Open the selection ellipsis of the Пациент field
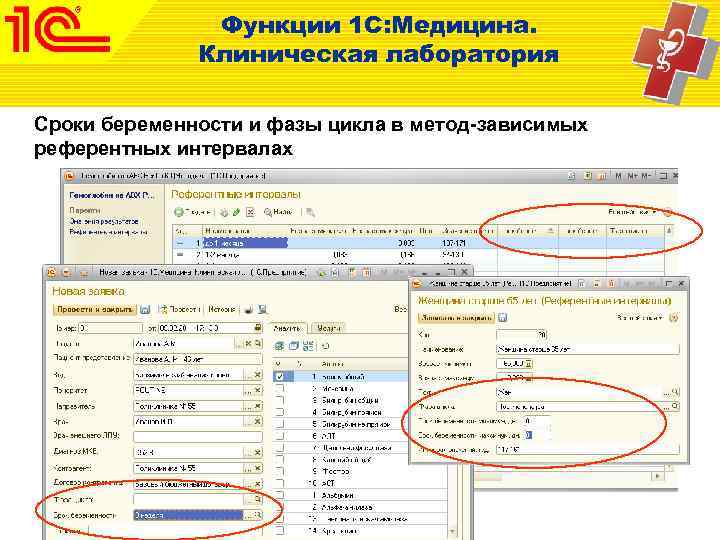 click(x=239, y=343)
